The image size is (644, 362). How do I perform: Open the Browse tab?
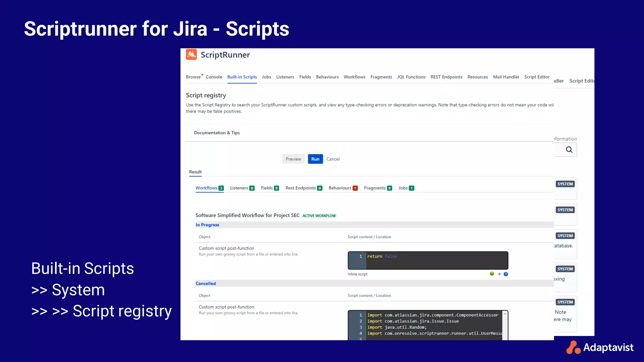[193, 77]
